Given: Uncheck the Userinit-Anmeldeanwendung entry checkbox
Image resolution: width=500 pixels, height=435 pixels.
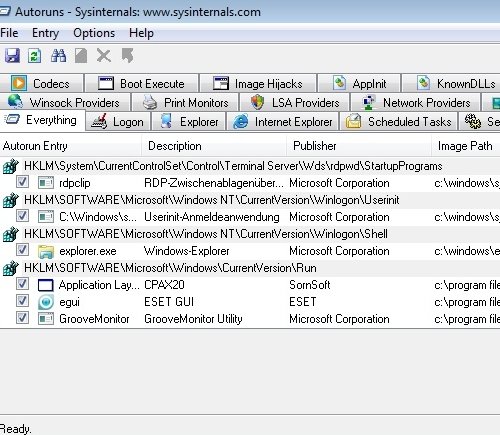Looking at the screenshot, I should [22, 216].
